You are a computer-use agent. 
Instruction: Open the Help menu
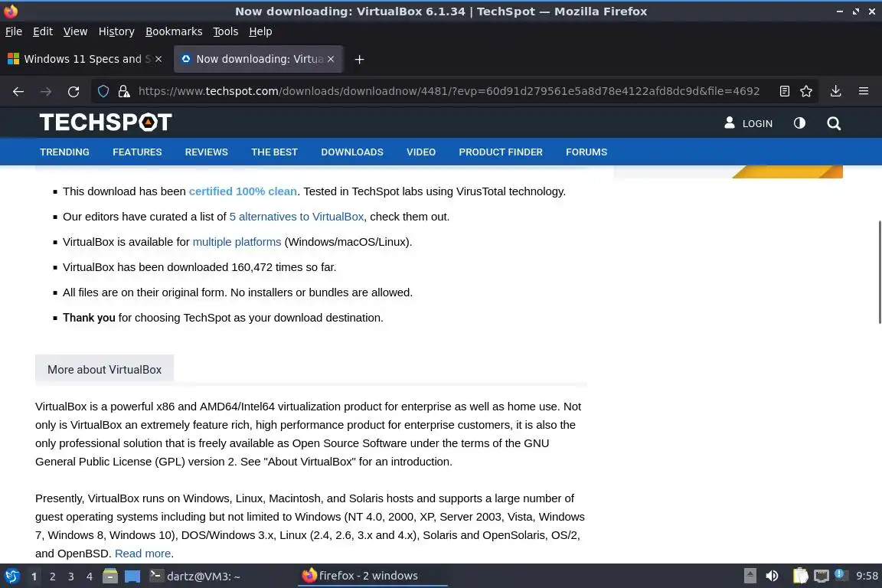tap(260, 31)
